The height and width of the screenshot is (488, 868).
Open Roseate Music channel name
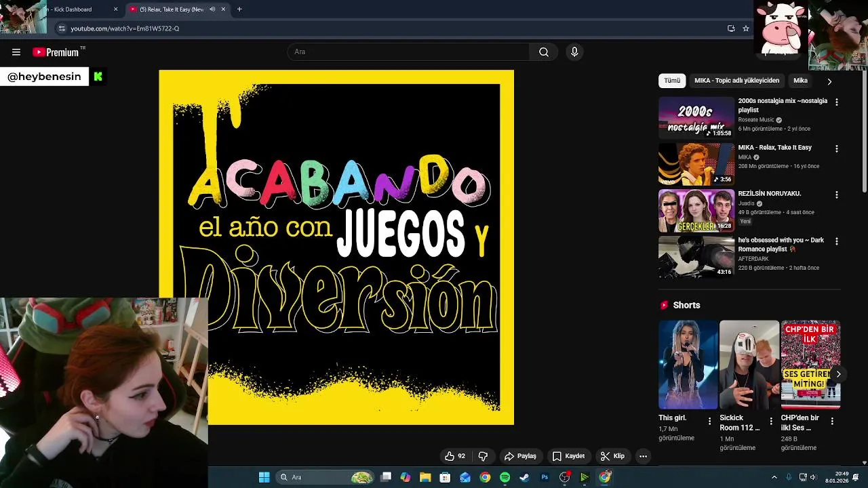[x=756, y=120]
